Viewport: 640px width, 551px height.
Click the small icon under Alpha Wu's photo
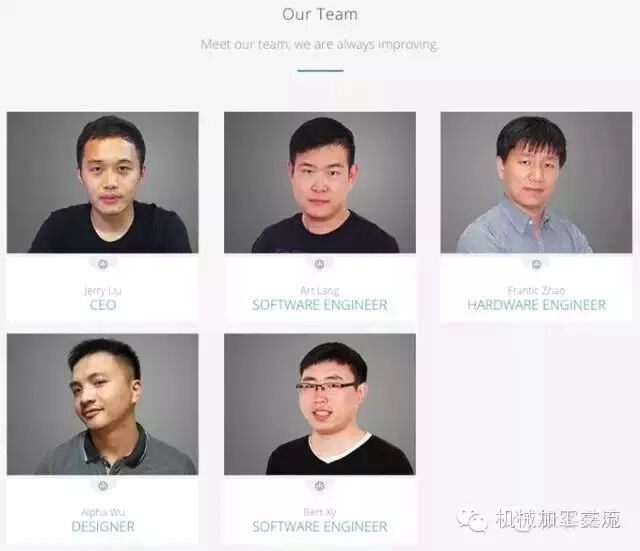pyautogui.click(x=103, y=486)
